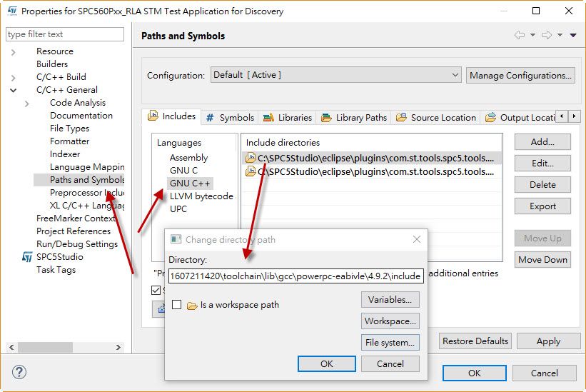This screenshot has width=586, height=392.
Task: Select Assembly in Languages list
Action: click(188, 158)
